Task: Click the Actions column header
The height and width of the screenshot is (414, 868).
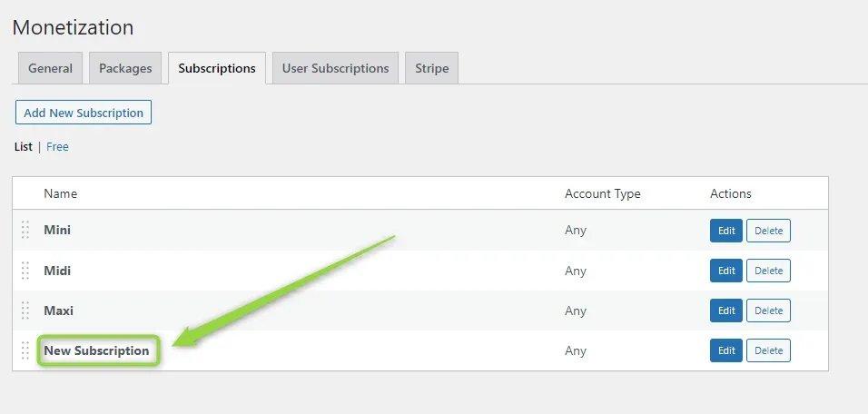Action: click(x=731, y=193)
